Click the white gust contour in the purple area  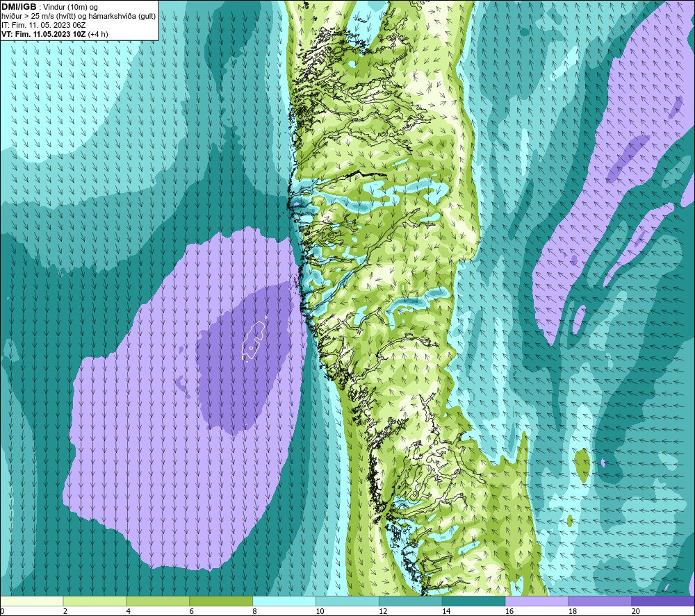tap(254, 340)
